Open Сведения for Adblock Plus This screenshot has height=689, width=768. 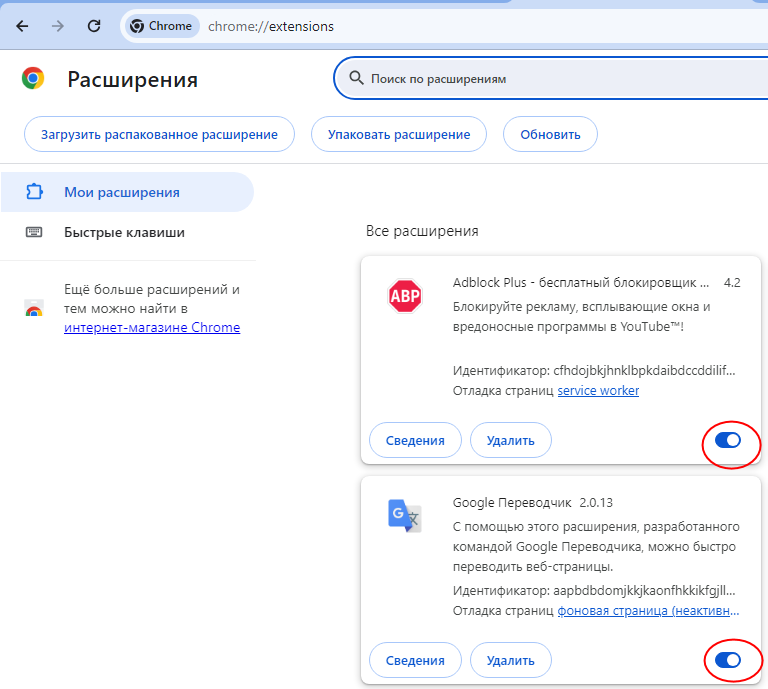415,440
